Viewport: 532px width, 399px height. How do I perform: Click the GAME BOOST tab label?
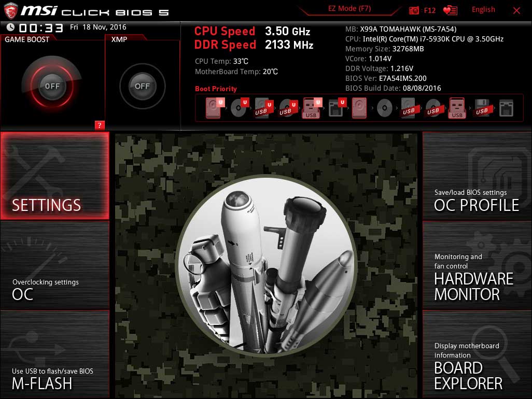tap(27, 39)
